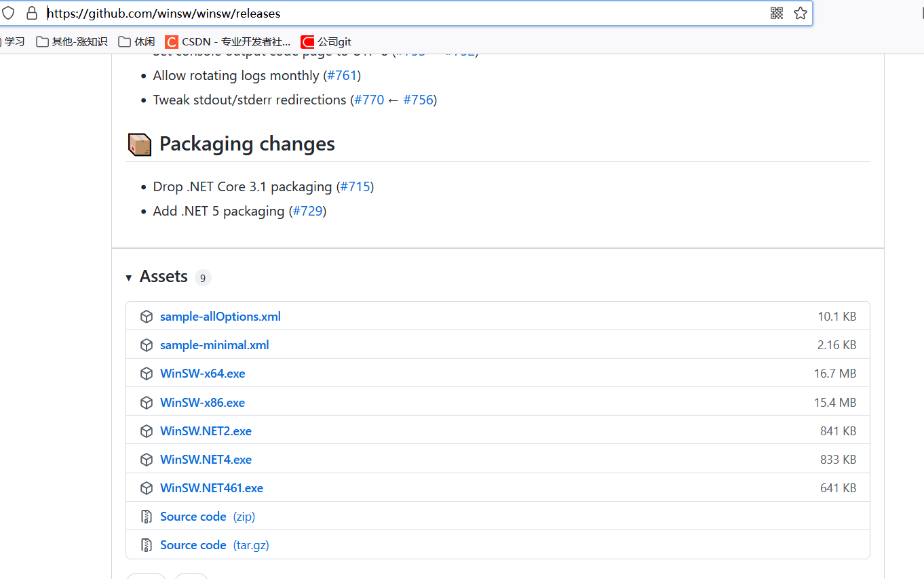Click the '2.16 KB' file size
This screenshot has width=924, height=579.
(x=837, y=345)
